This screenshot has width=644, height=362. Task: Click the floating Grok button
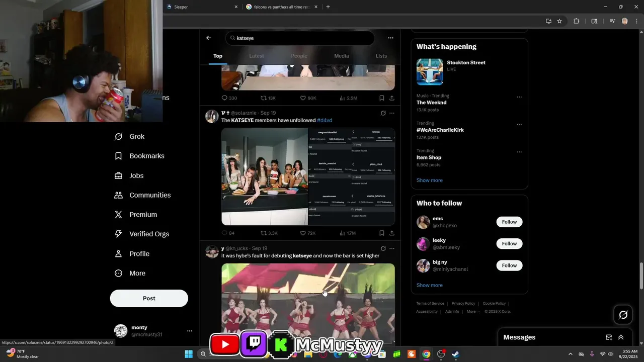pos(623,315)
